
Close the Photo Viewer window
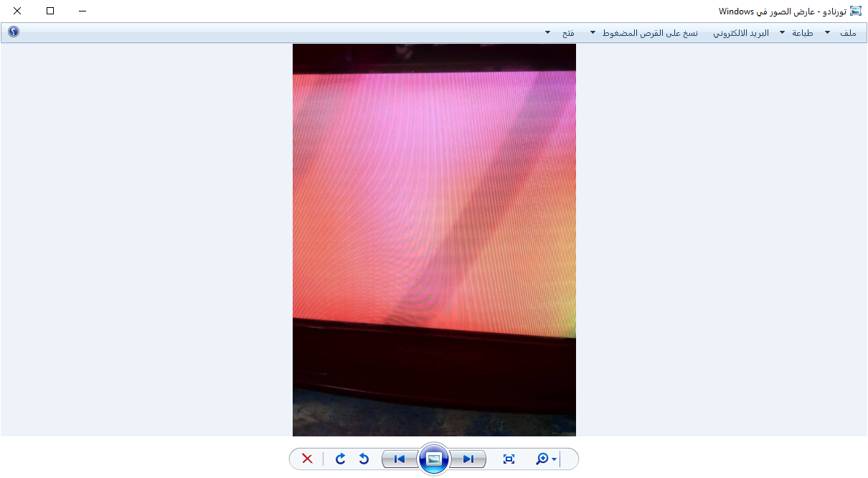[x=17, y=11]
